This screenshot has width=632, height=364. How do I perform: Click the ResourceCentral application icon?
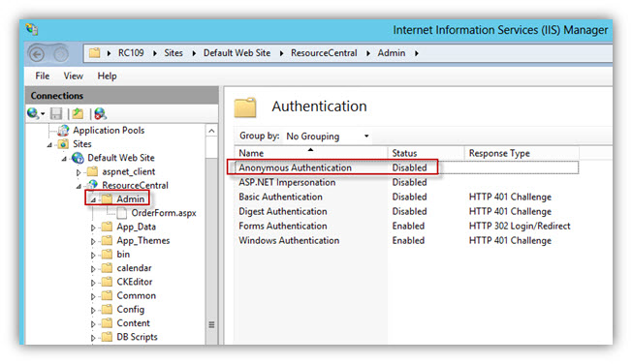pyautogui.click(x=93, y=185)
